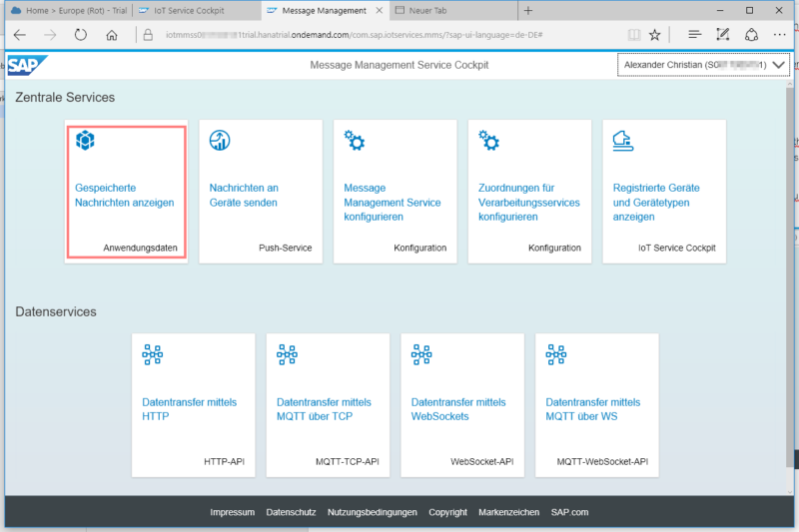Open reading view book icon
This screenshot has height=532, width=799.
click(634, 35)
